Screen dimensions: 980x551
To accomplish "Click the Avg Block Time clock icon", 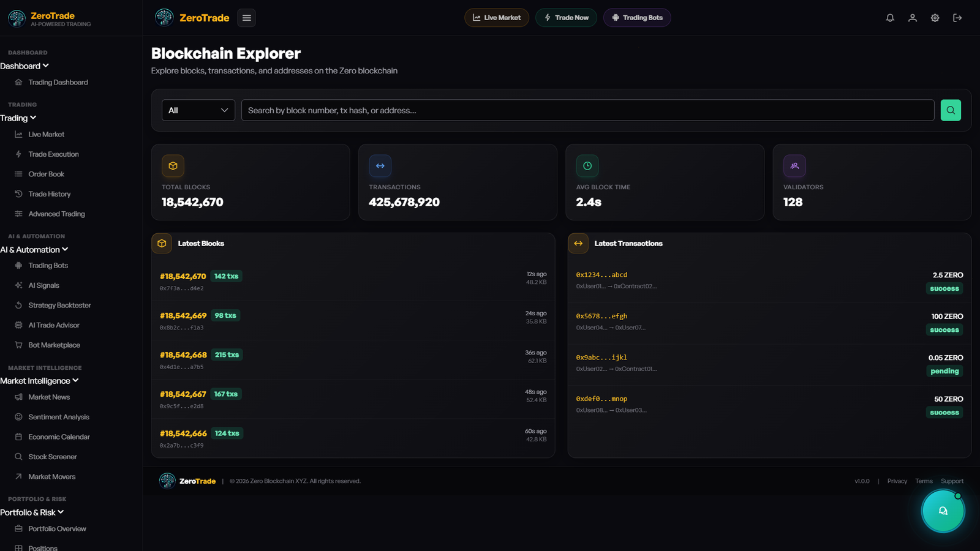I will click(587, 166).
